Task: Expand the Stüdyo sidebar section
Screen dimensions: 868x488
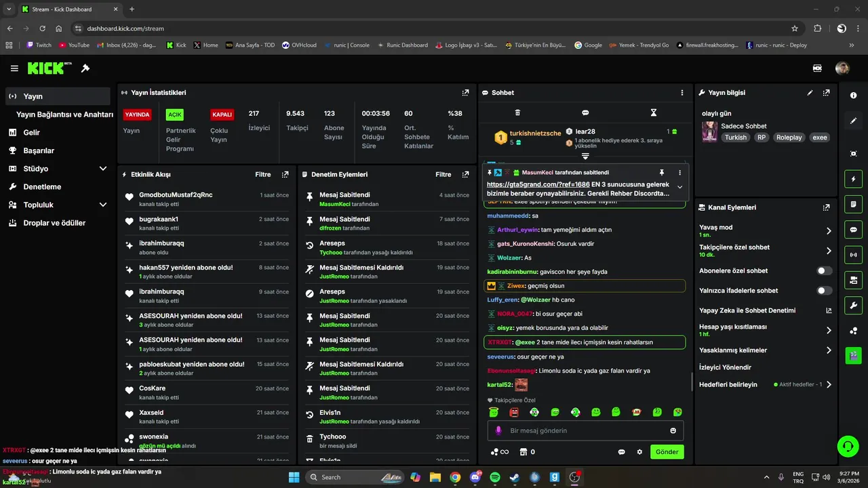Action: click(x=103, y=169)
